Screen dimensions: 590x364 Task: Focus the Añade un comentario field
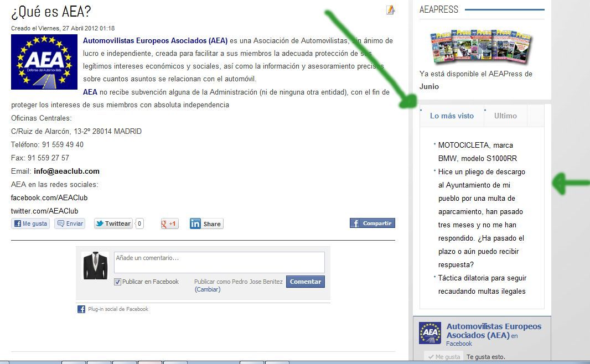(x=219, y=262)
